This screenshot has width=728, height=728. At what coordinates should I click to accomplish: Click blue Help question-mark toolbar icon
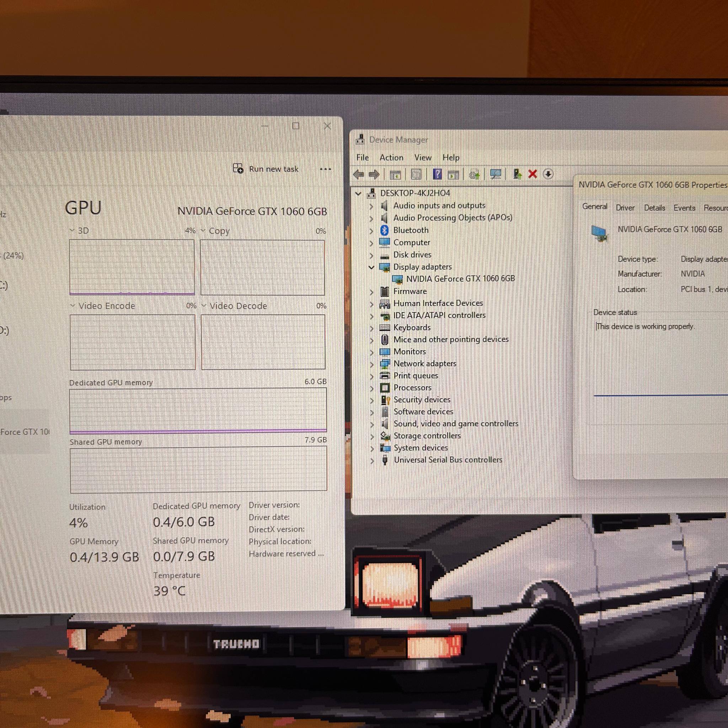(437, 174)
